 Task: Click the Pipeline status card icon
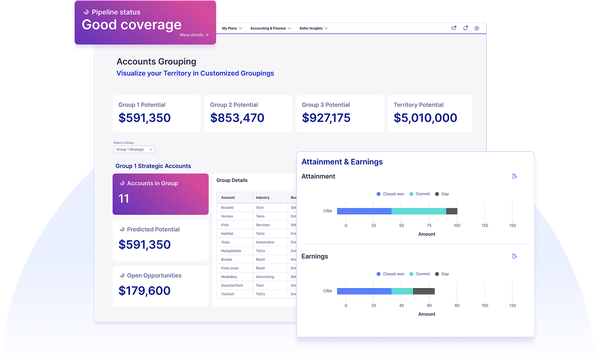[x=86, y=12]
